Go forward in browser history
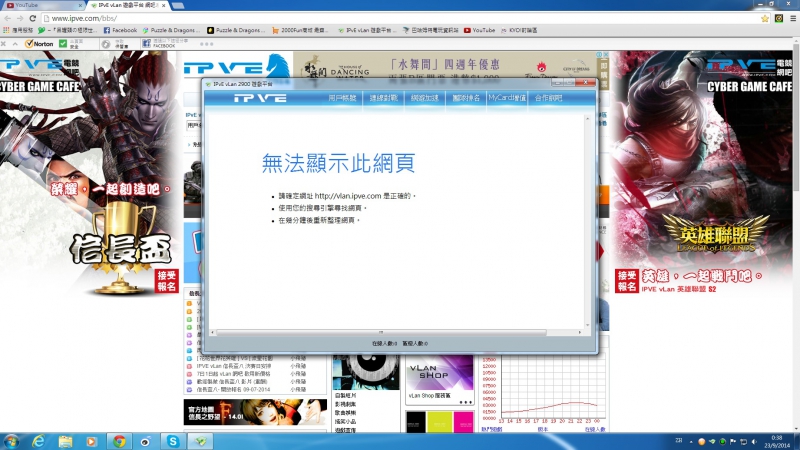Screen dimensions: 800x450 point(20,18)
